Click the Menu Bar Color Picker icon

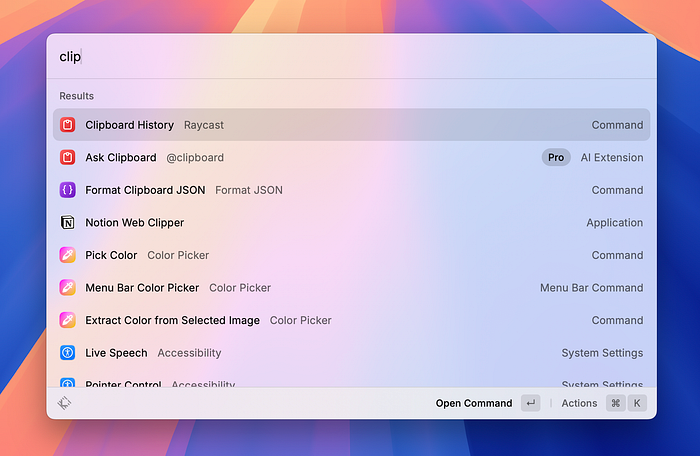(67, 288)
